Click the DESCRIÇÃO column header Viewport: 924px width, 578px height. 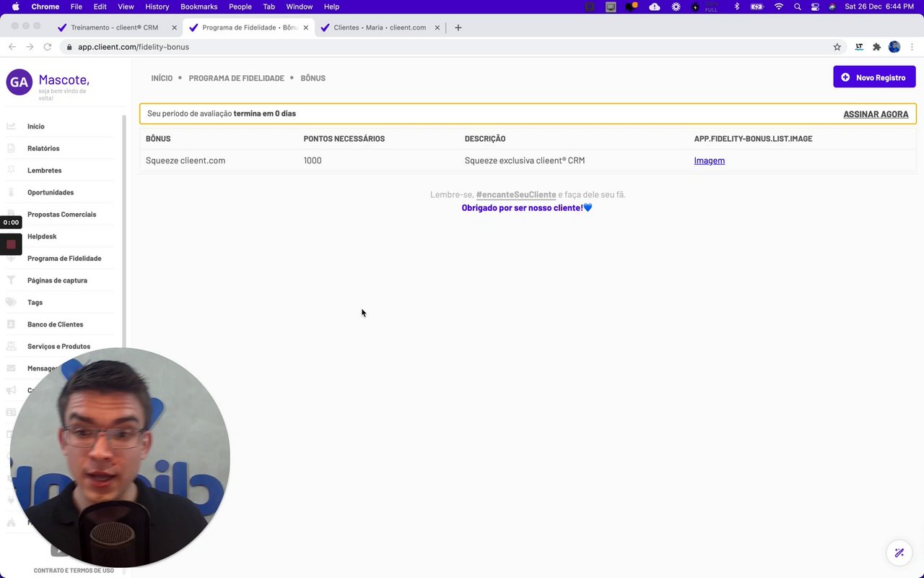[x=485, y=139]
